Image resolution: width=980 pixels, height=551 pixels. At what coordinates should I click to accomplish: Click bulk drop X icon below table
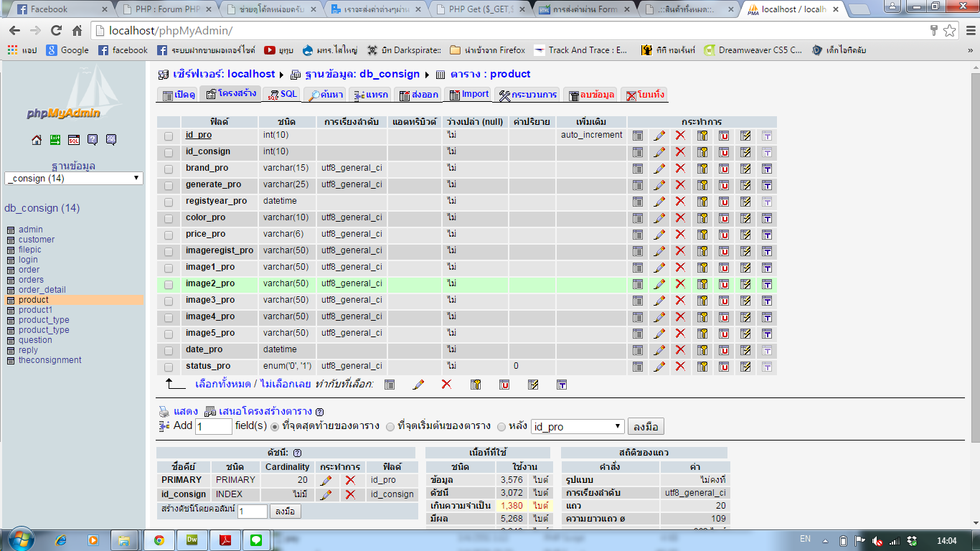coord(446,384)
